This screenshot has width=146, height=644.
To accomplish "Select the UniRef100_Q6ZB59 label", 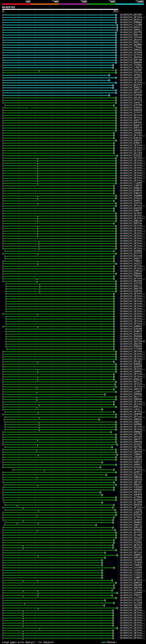I will coord(131,45).
